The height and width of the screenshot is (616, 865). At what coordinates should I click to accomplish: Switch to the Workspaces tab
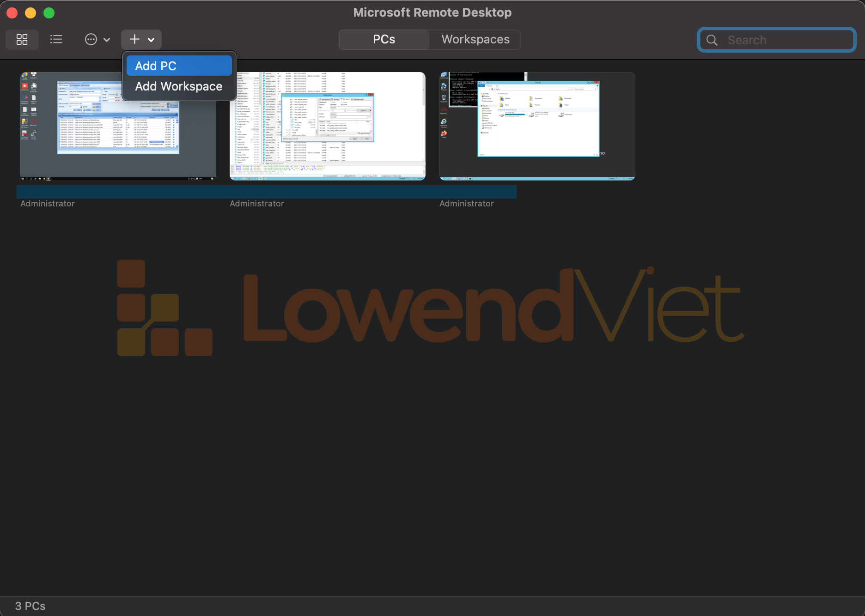[x=475, y=40]
